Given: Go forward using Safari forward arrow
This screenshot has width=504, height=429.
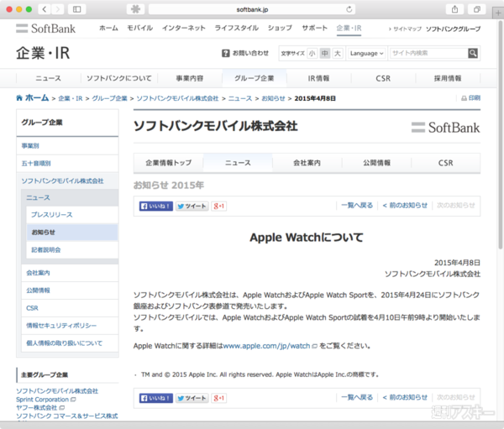Looking at the screenshot, I should (57, 9).
